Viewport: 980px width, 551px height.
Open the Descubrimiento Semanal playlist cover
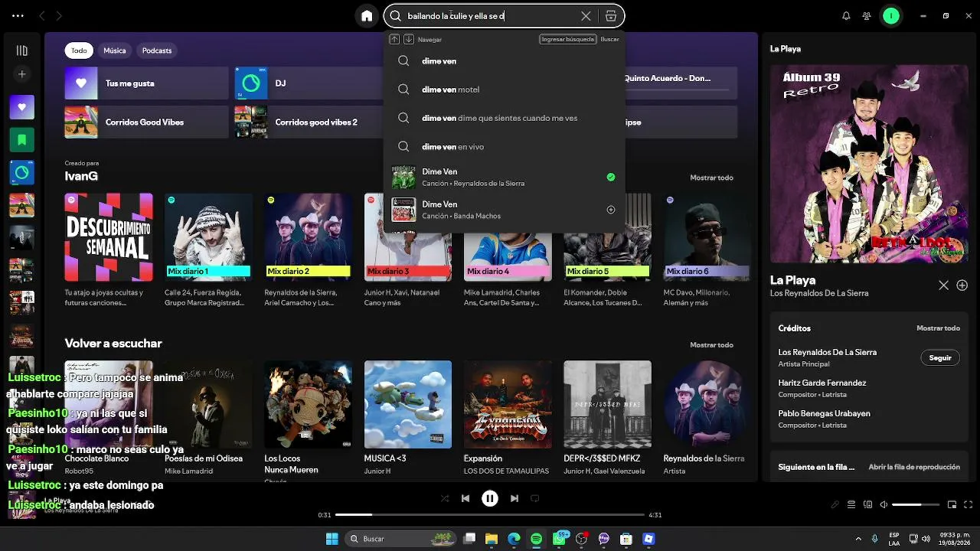109,237
